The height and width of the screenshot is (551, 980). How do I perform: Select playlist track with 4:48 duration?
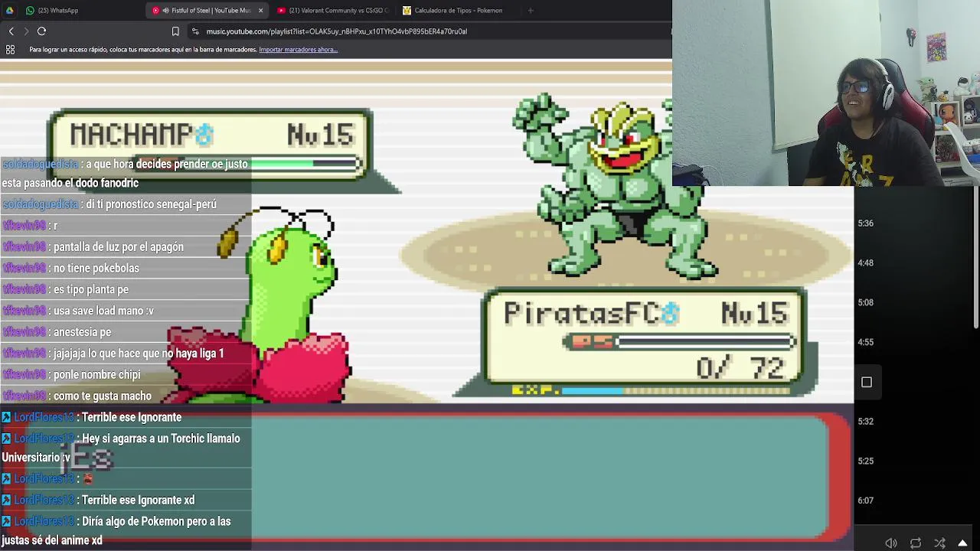coord(865,262)
